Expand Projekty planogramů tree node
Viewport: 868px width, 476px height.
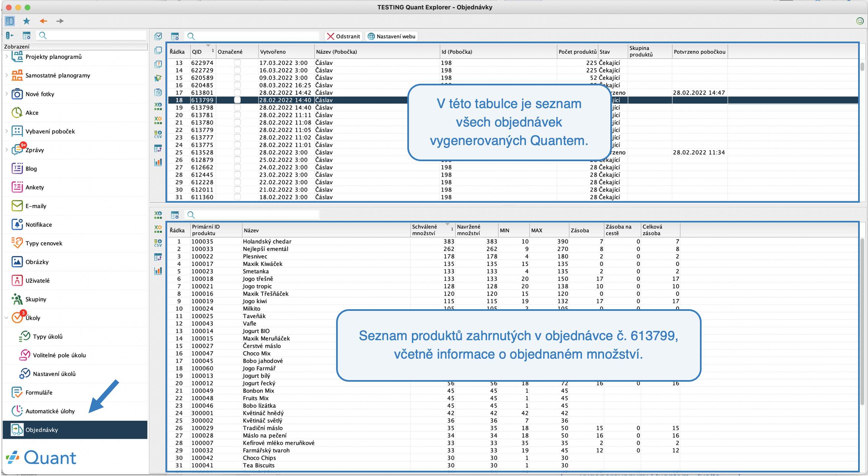pos(6,57)
